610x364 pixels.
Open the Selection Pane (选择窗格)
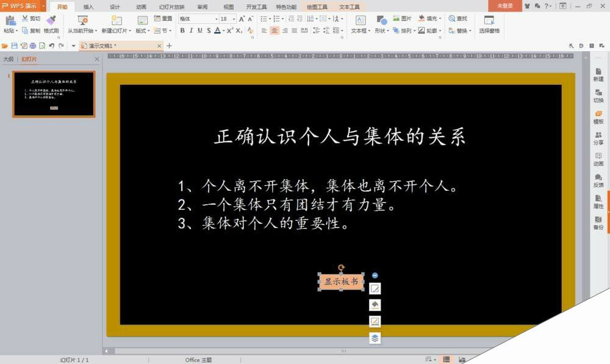tap(489, 24)
